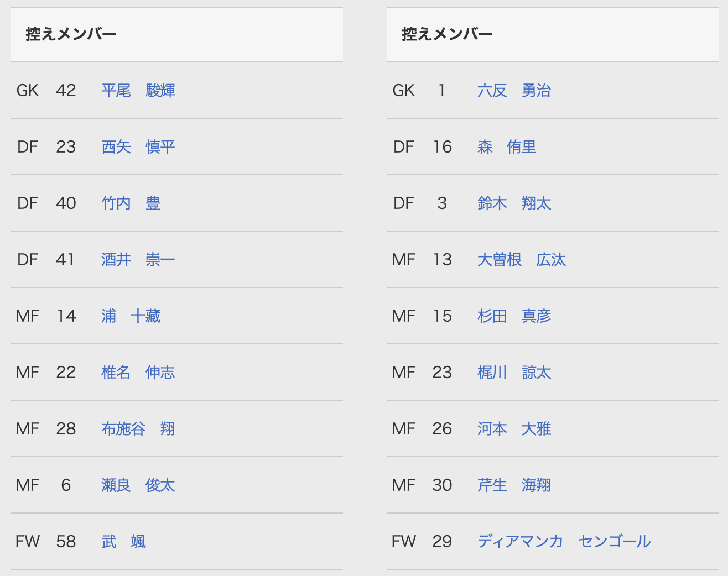
Task: Open defender 森 侑里 link
Action: point(507,147)
